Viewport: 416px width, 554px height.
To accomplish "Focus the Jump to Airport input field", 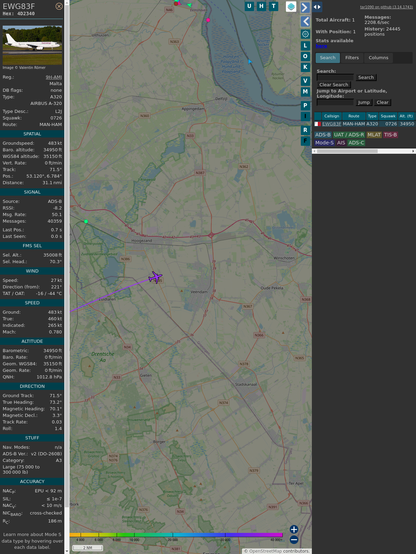I will 335,102.
